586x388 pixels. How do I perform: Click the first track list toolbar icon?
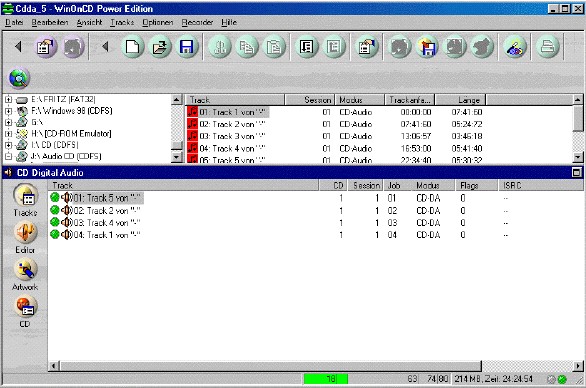[306, 47]
